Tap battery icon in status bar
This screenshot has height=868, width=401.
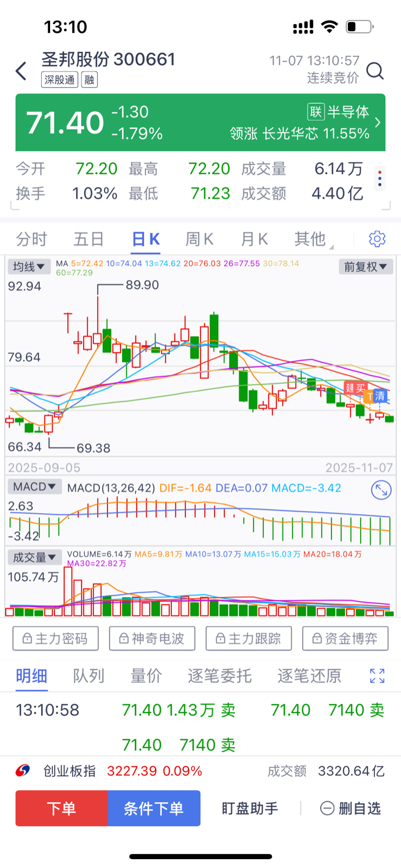[x=359, y=27]
